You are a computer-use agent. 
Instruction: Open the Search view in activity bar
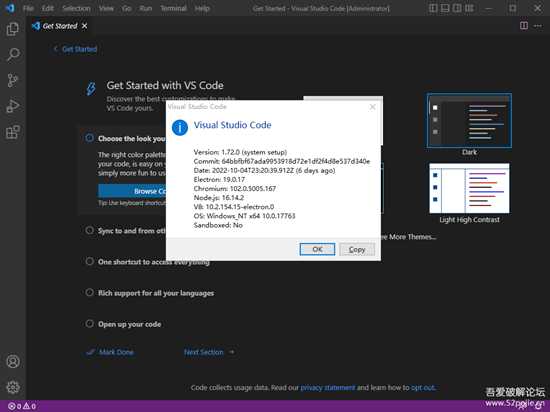pos(13,55)
